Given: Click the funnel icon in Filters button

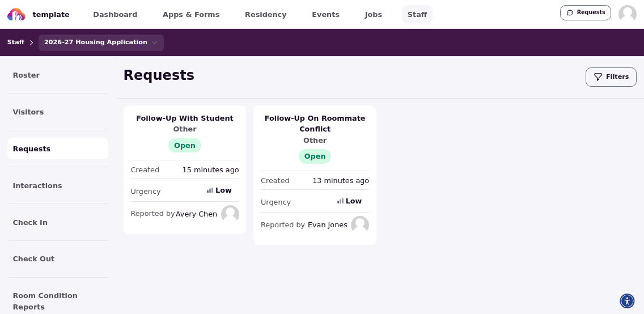Looking at the screenshot, I should click(598, 77).
